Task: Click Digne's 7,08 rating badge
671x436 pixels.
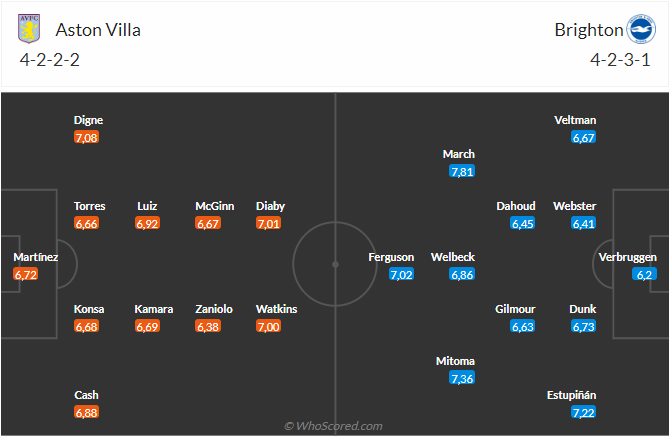Action: (x=87, y=137)
